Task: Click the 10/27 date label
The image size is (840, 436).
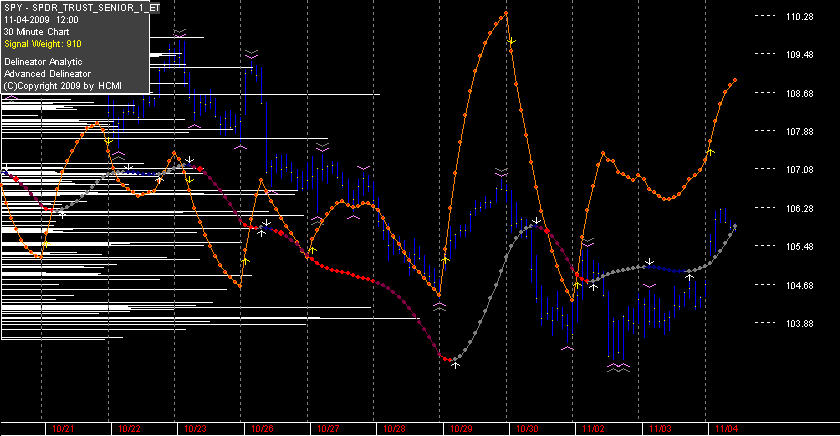Action: coord(328,429)
